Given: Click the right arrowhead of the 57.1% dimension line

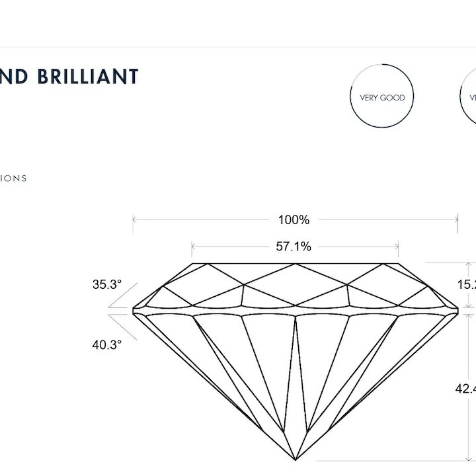Looking at the screenshot, I should [397, 247].
